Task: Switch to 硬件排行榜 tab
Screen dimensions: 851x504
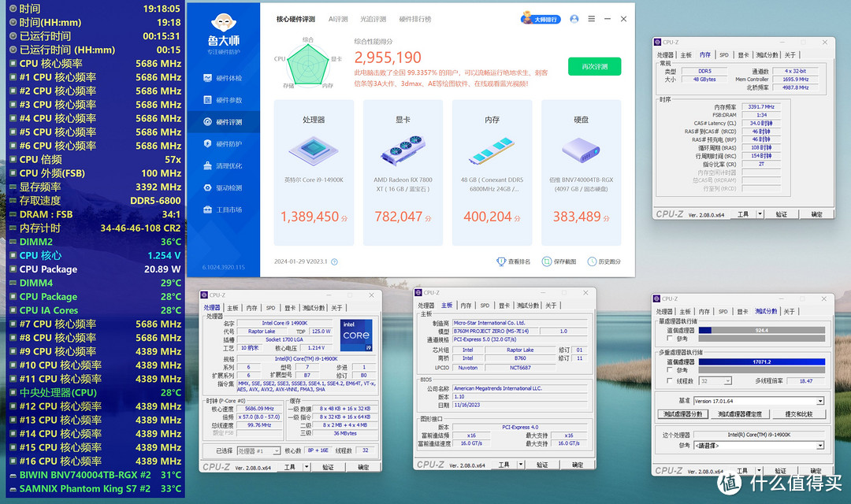Action: [415, 19]
